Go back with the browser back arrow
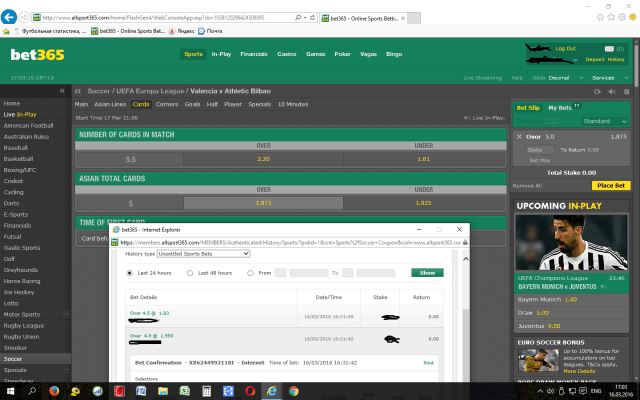 (9, 17)
